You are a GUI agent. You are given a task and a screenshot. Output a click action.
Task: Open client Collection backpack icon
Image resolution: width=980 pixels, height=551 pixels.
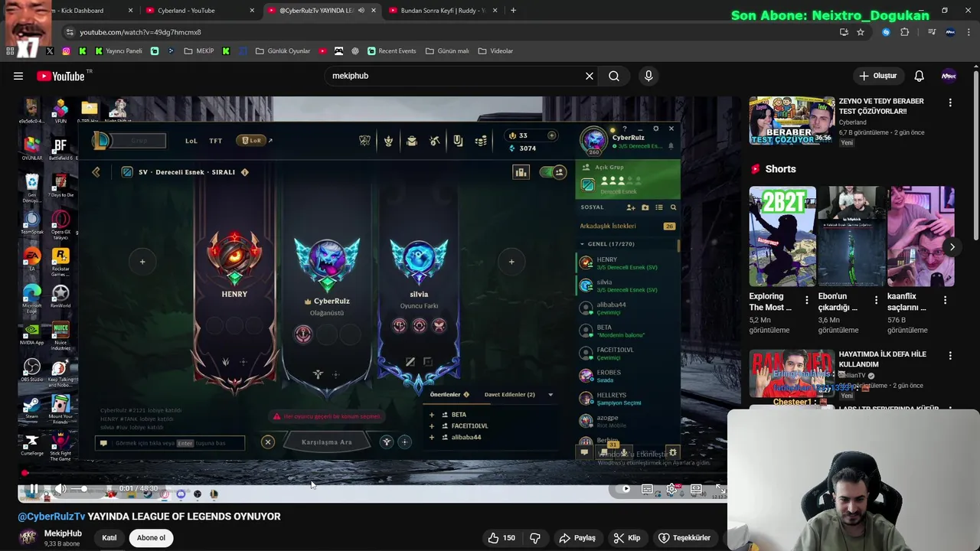412,141
